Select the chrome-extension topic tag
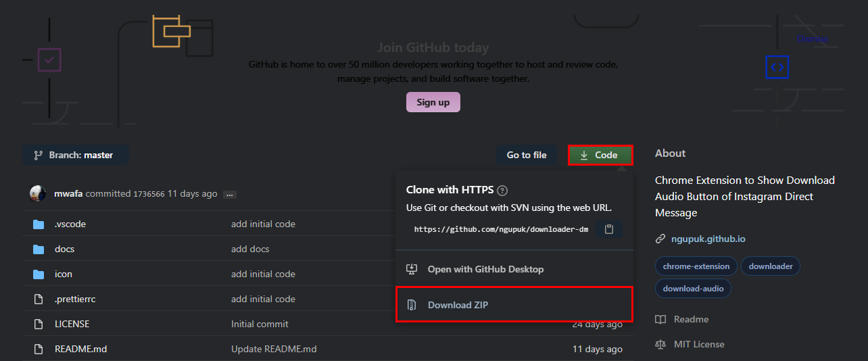 tap(696, 266)
